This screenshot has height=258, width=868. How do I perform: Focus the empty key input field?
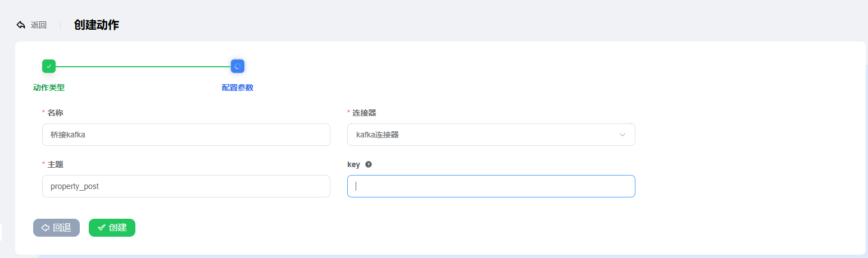click(491, 186)
